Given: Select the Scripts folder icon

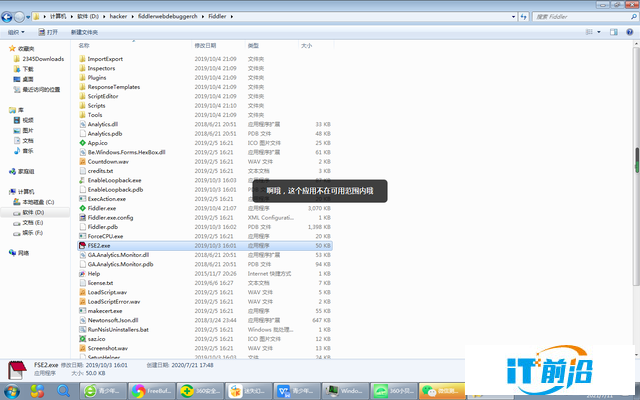Looking at the screenshot, I should click(82, 106).
